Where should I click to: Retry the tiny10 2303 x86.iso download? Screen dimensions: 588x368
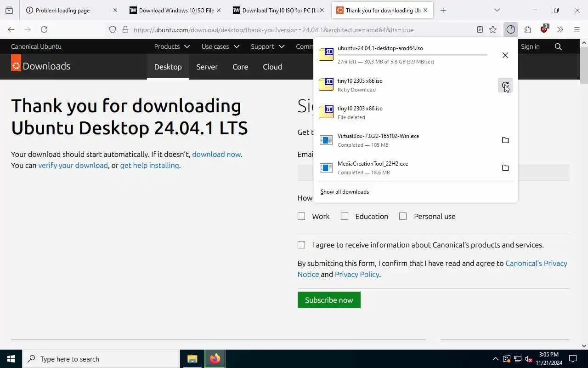click(x=505, y=85)
